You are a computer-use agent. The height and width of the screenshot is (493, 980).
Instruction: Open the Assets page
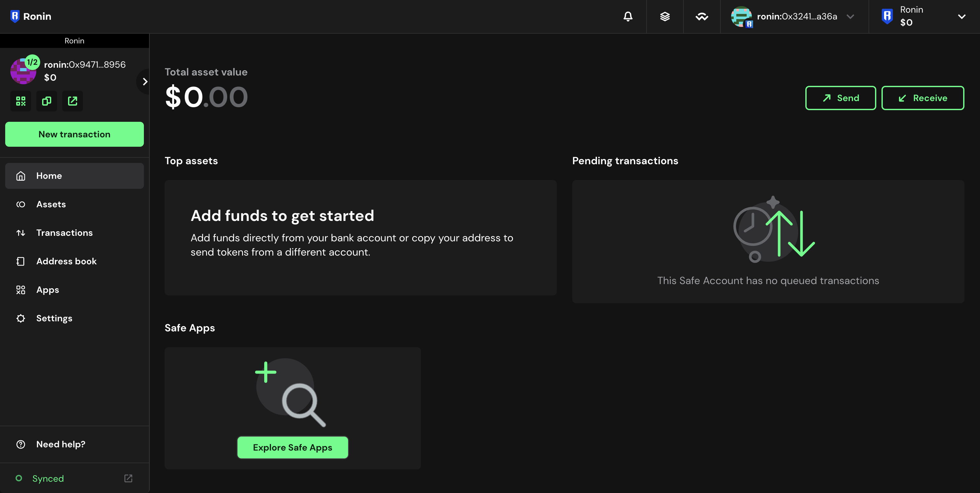(x=74, y=204)
